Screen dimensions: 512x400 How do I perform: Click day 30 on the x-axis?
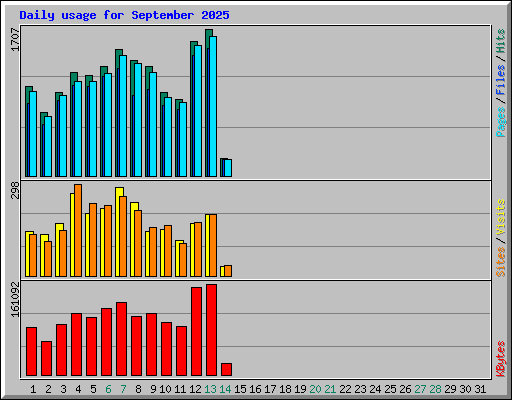pos(465,389)
